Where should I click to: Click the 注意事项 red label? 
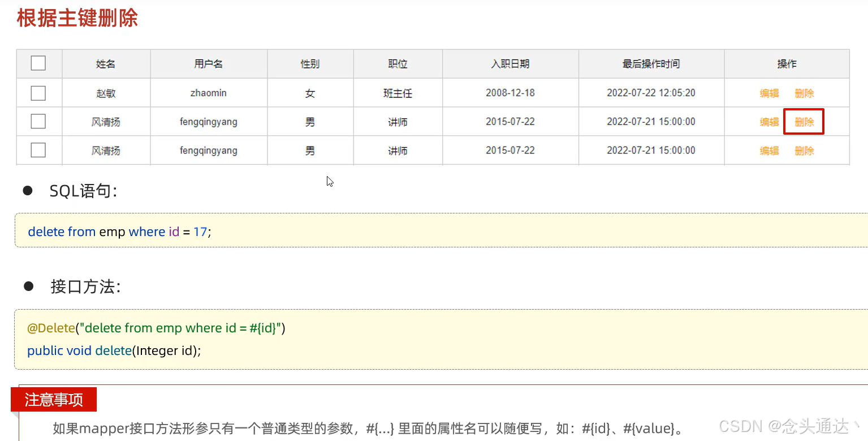53,399
